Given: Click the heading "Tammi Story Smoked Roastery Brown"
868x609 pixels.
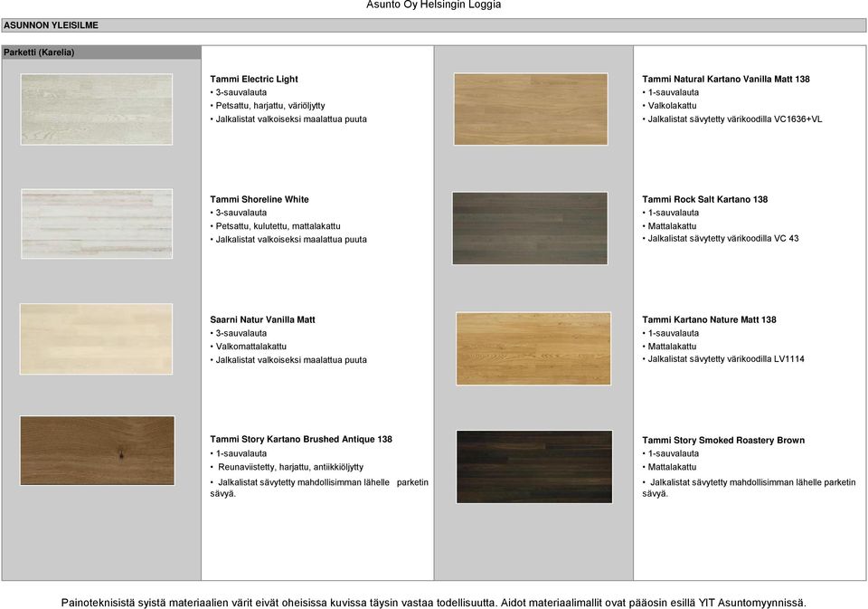Looking at the screenshot, I should click(723, 441).
